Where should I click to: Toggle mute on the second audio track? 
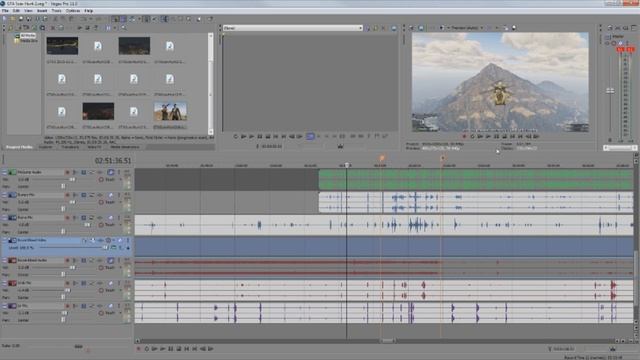111,195
